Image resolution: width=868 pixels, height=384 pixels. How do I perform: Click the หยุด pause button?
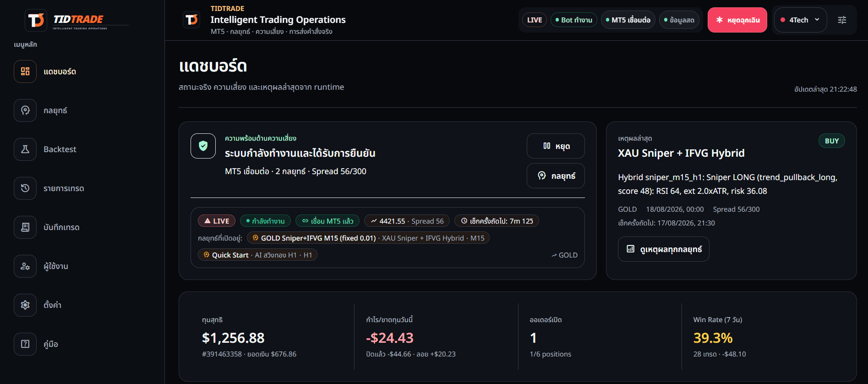pos(556,146)
